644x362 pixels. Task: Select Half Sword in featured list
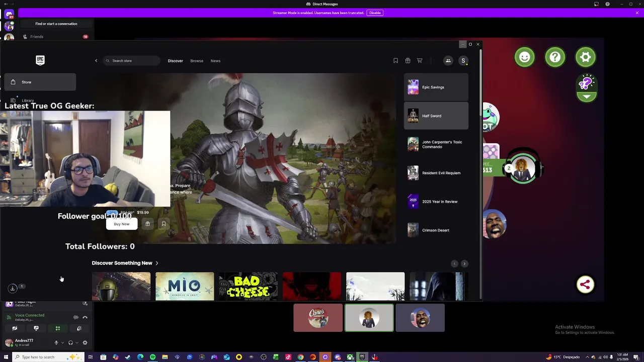coord(436,116)
